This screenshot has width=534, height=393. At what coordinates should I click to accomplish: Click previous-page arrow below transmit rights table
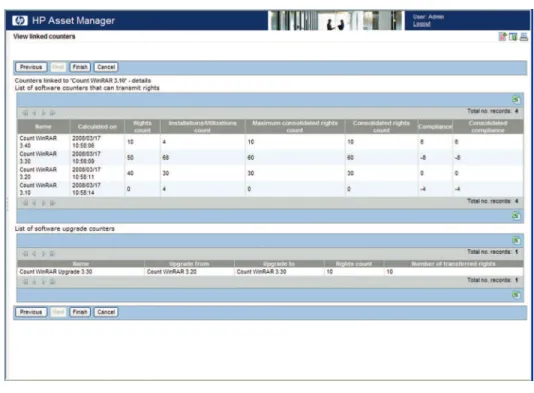point(34,203)
